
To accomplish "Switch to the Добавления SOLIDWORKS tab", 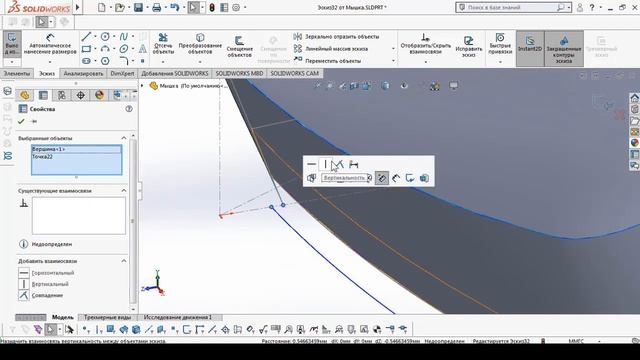I will tap(175, 73).
